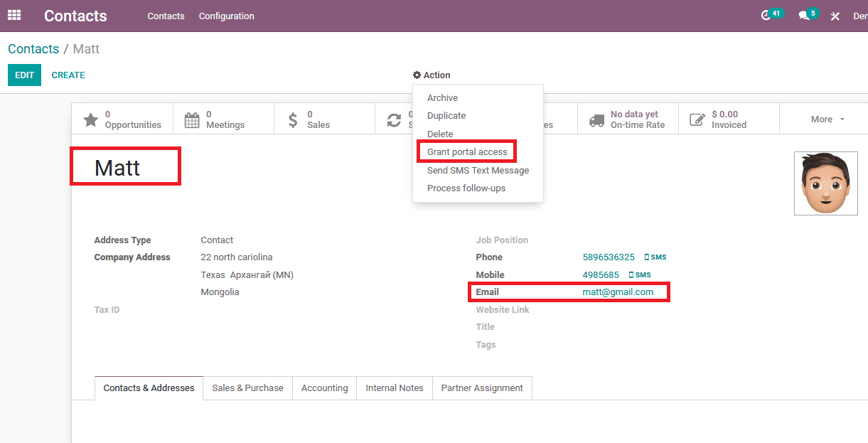Select Delete from the Action menu
Screen dimensions: 868x443
coord(440,134)
